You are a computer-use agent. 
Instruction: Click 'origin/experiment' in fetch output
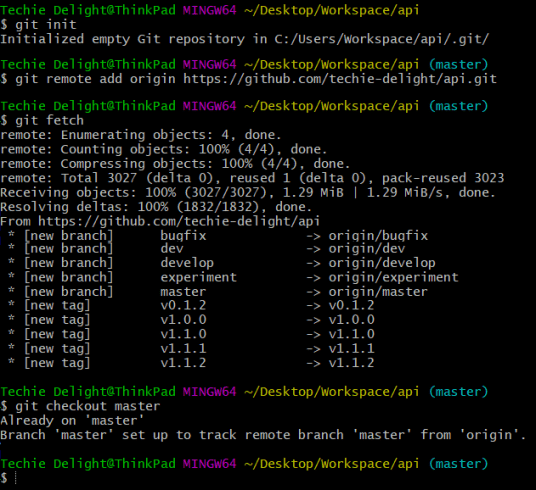[393, 277]
